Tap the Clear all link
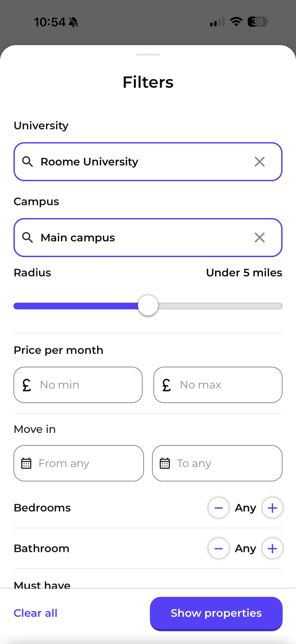The width and height of the screenshot is (296, 644). 35,613
